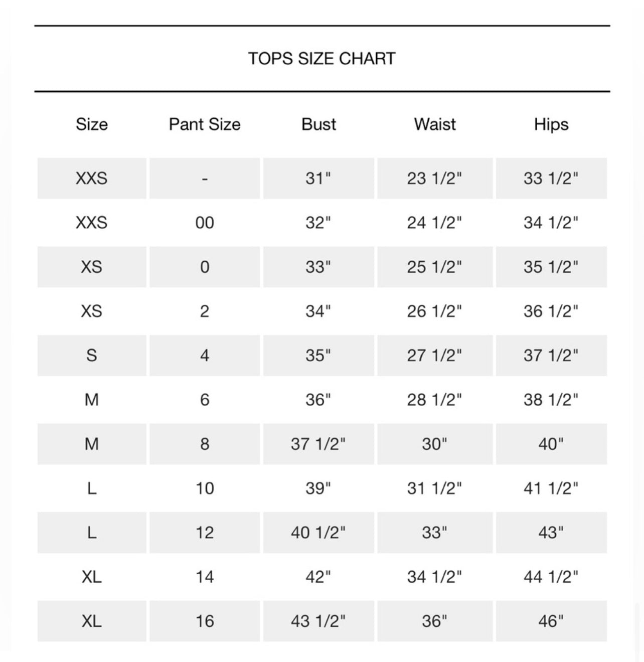Select the Size column header

pos(92,124)
